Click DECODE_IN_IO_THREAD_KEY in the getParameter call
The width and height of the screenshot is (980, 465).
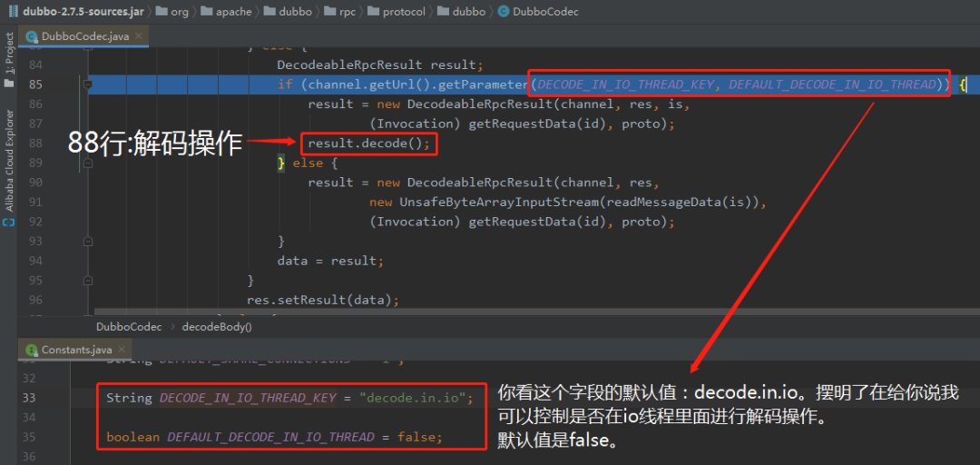click(625, 84)
